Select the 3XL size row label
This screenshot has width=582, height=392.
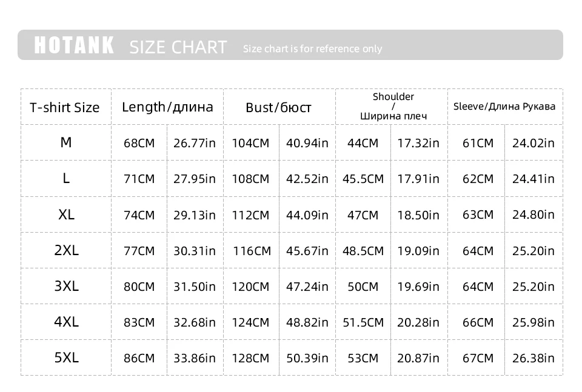click(x=66, y=286)
